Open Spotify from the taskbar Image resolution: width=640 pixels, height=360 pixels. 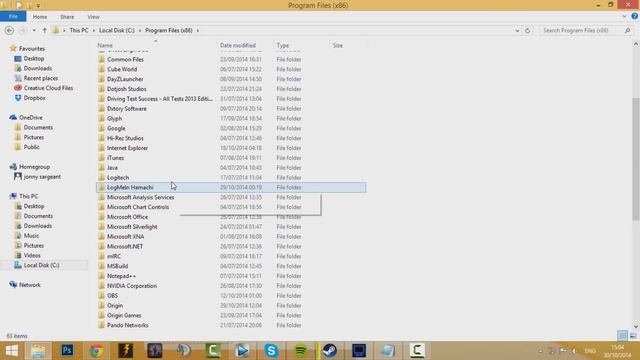[x=300, y=351]
